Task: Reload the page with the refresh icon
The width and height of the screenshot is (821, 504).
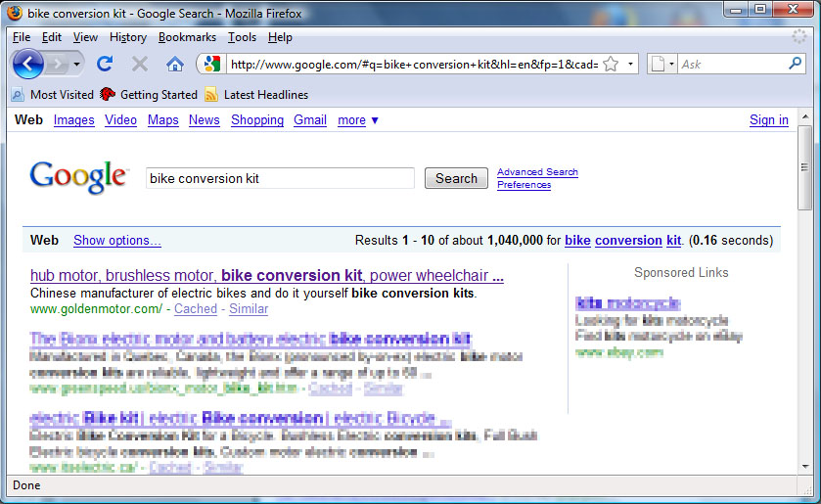Action: (105, 64)
